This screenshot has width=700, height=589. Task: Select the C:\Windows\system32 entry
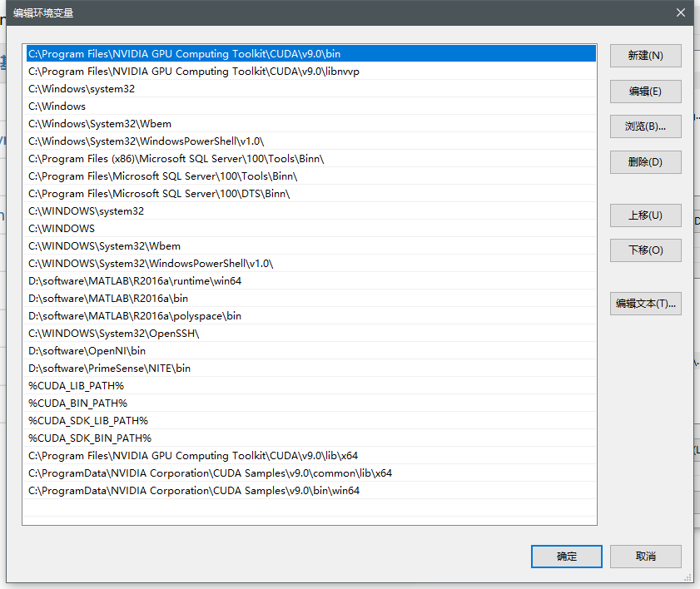310,89
